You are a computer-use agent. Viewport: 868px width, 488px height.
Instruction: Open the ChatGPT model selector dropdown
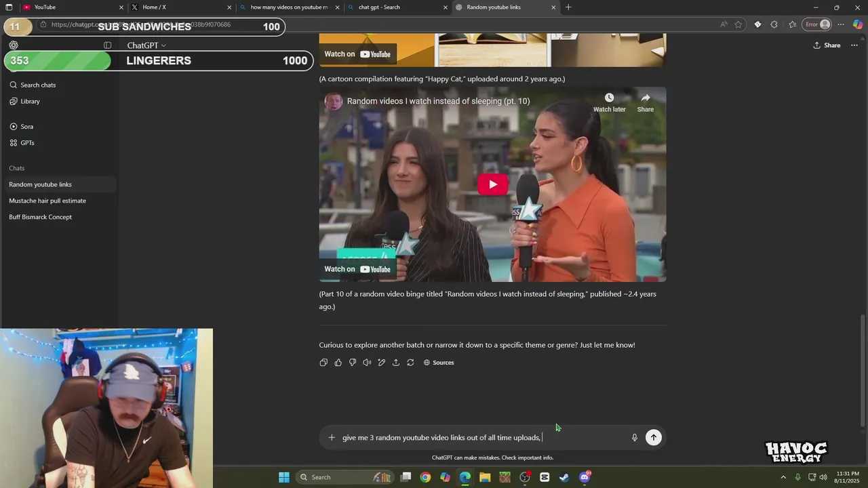146,45
